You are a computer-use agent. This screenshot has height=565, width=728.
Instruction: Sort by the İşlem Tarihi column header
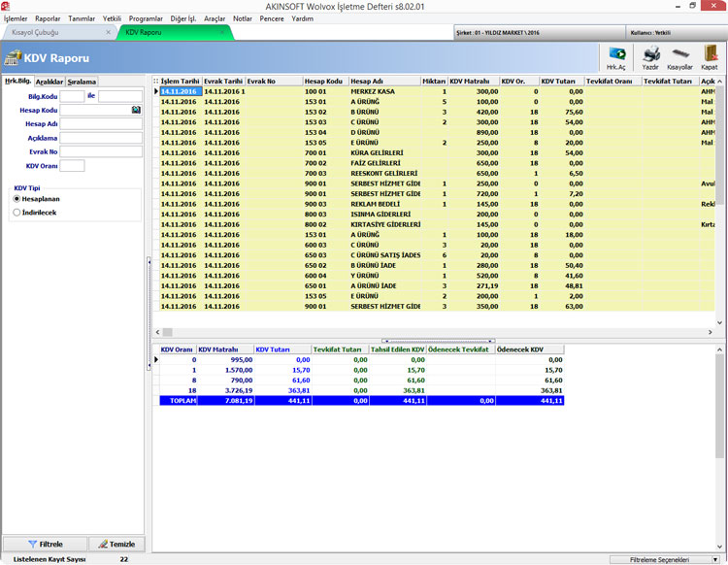coord(181,81)
